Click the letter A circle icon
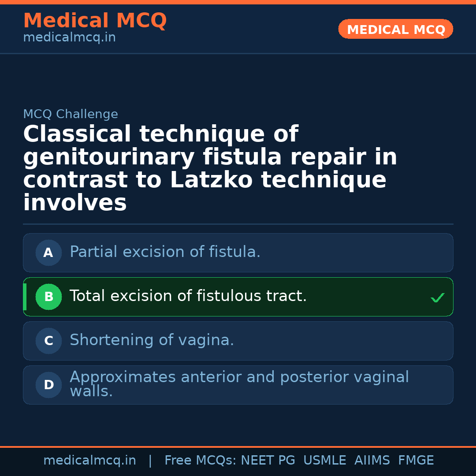 point(48,253)
